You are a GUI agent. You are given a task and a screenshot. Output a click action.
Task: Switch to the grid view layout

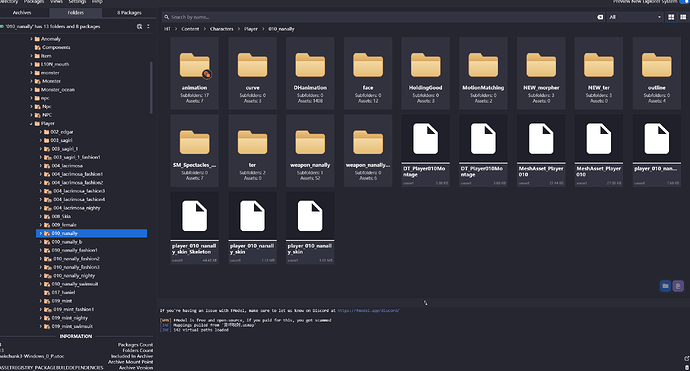click(671, 17)
